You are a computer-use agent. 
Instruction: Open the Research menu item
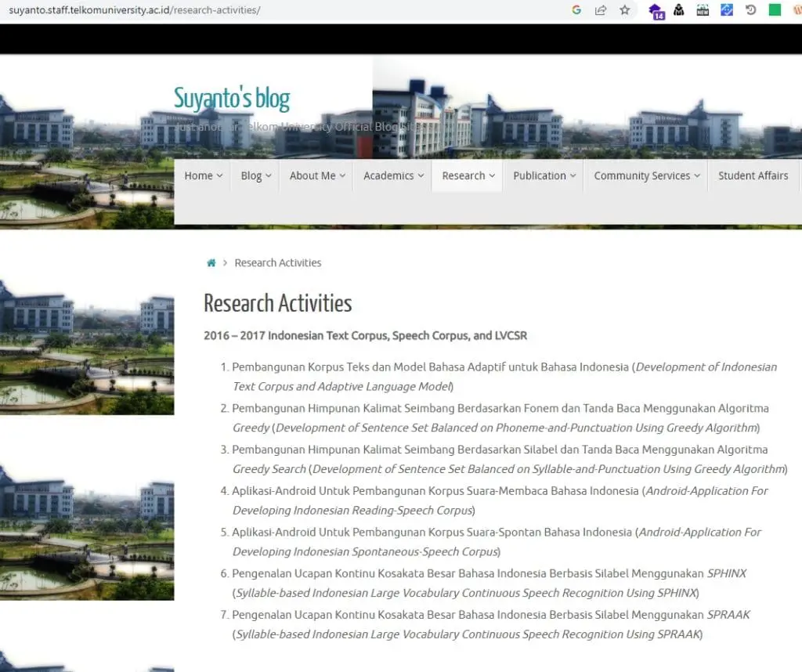click(468, 175)
